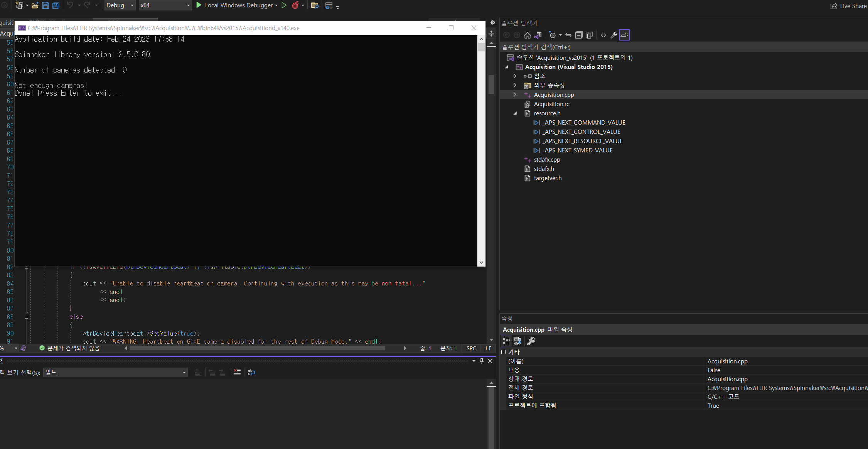Pin the Output panel with pushpin icon
Viewport: 868px width, 449px height.
coord(482,361)
